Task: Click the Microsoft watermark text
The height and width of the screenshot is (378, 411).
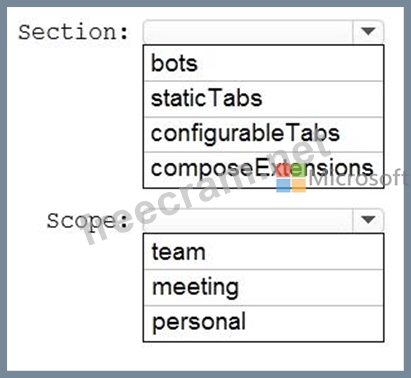Action: tap(358, 179)
